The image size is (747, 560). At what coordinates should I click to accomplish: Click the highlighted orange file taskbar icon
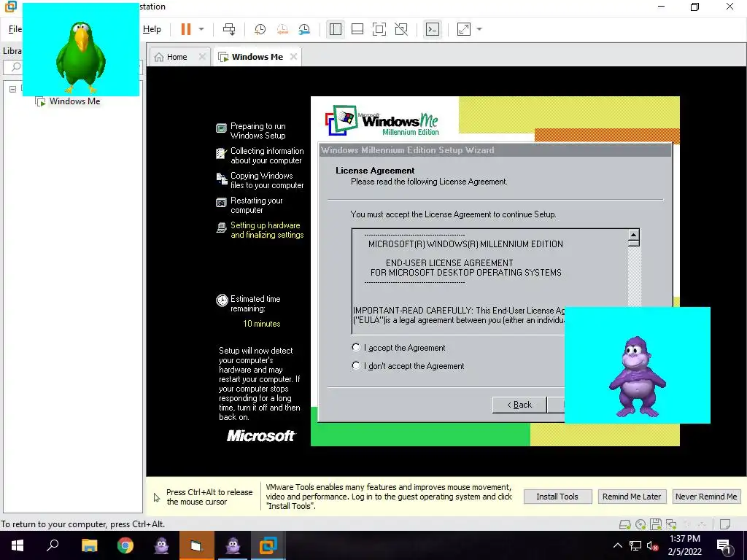click(196, 545)
